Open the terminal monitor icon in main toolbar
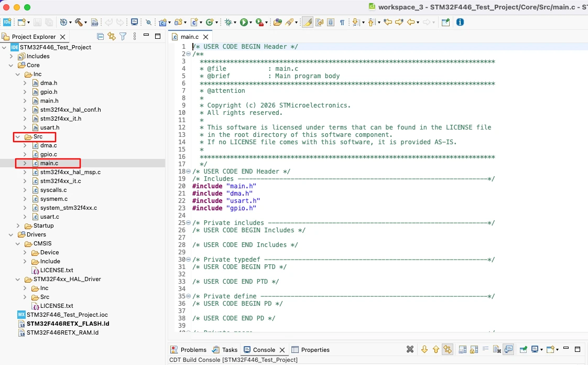588x365 pixels. 134,22
